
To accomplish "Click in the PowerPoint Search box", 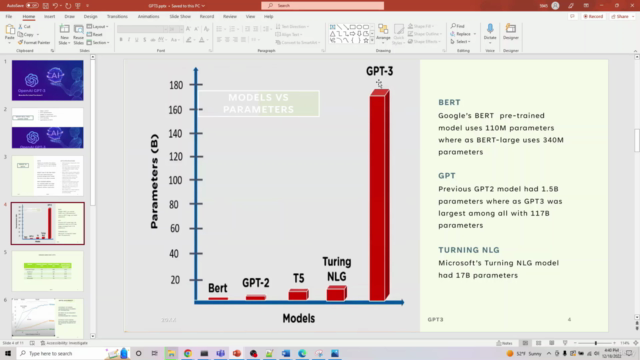I will click(322, 6).
